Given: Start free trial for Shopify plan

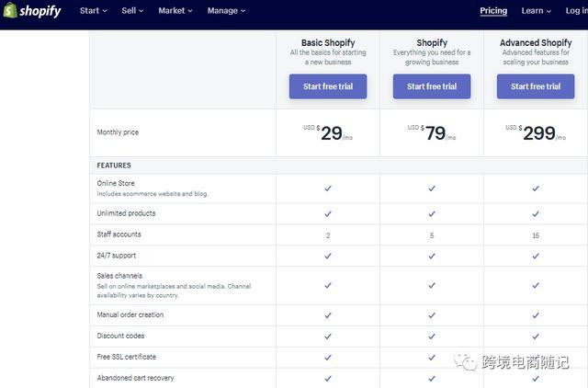Looking at the screenshot, I should click(432, 86).
